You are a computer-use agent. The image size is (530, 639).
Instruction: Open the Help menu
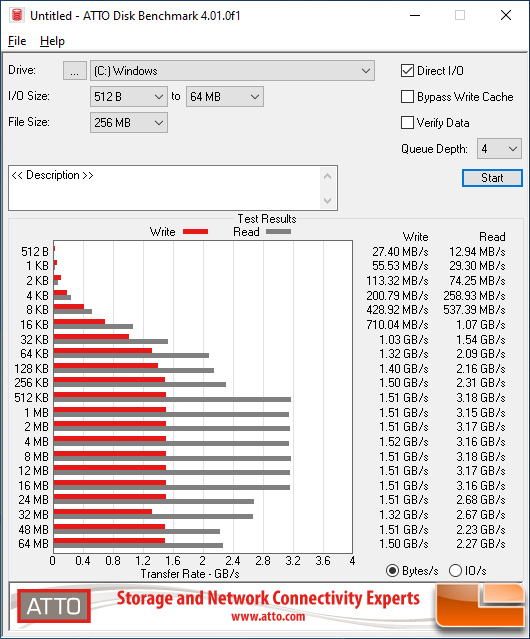point(52,41)
